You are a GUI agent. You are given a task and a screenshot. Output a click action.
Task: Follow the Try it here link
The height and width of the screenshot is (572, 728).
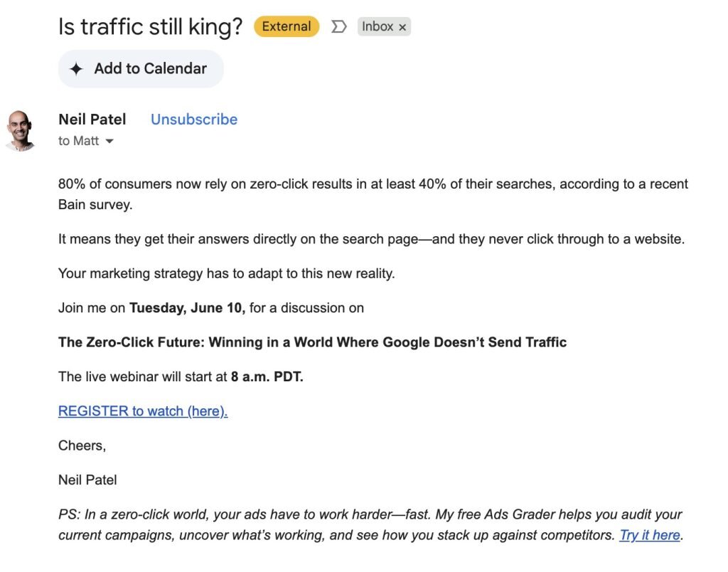coord(650,535)
